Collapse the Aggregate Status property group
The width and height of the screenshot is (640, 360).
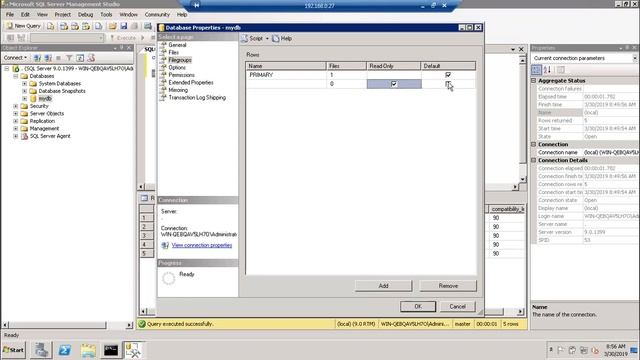pos(533,81)
